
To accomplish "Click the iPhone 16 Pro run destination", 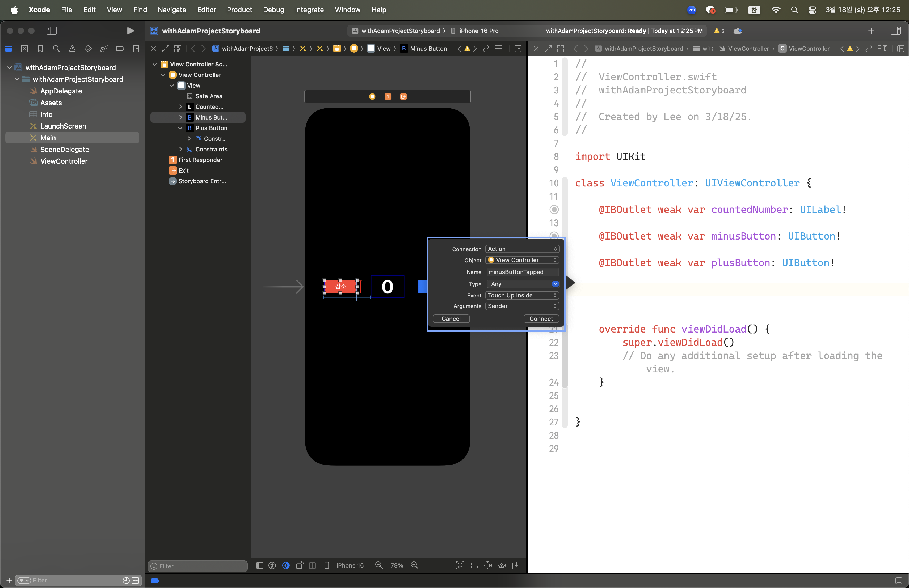I will click(x=475, y=31).
